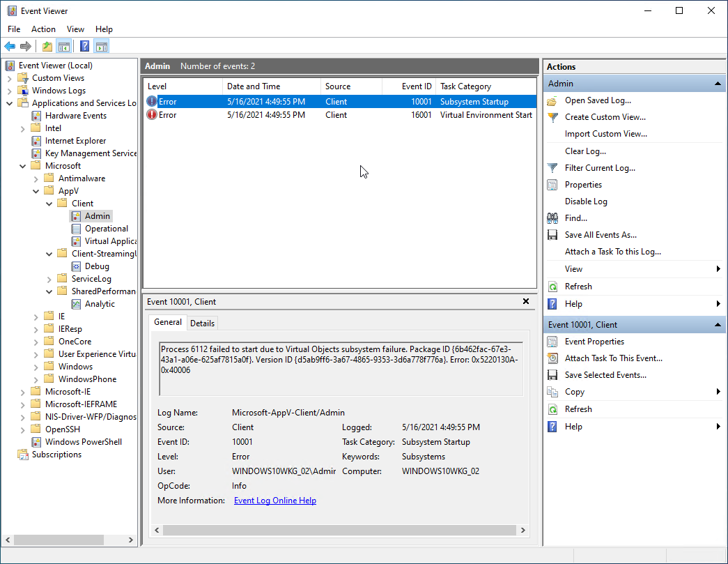Select the Operational log in tree

click(106, 229)
